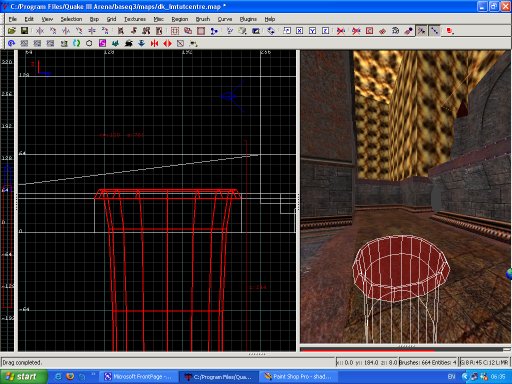The width and height of the screenshot is (512, 384).
Task: Click the Quake map editor taskbar button
Action: click(219, 377)
